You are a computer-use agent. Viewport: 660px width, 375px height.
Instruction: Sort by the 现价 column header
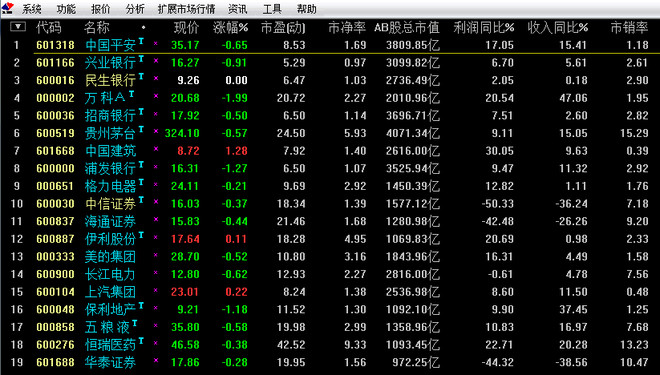(187, 28)
